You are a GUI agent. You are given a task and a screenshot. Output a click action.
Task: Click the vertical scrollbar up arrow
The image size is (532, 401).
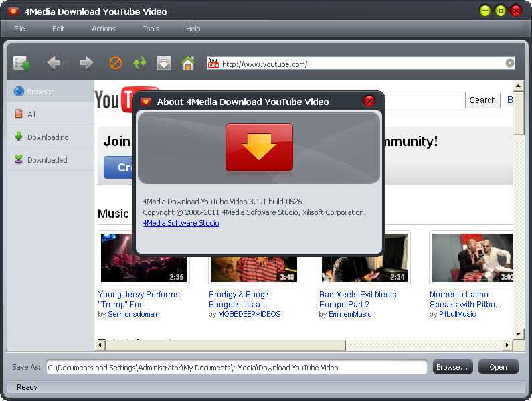(x=518, y=86)
